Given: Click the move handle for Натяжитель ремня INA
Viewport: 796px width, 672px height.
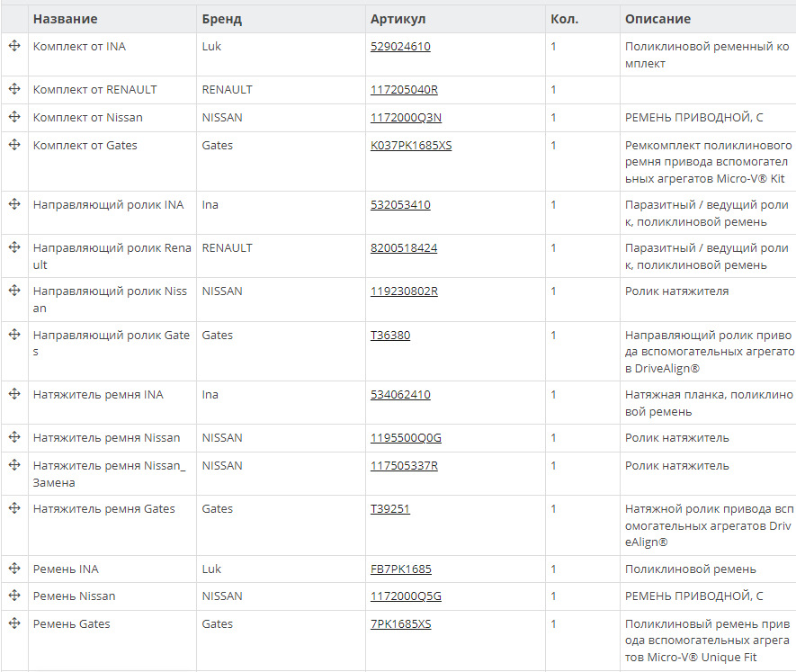Looking at the screenshot, I should coord(14,394).
